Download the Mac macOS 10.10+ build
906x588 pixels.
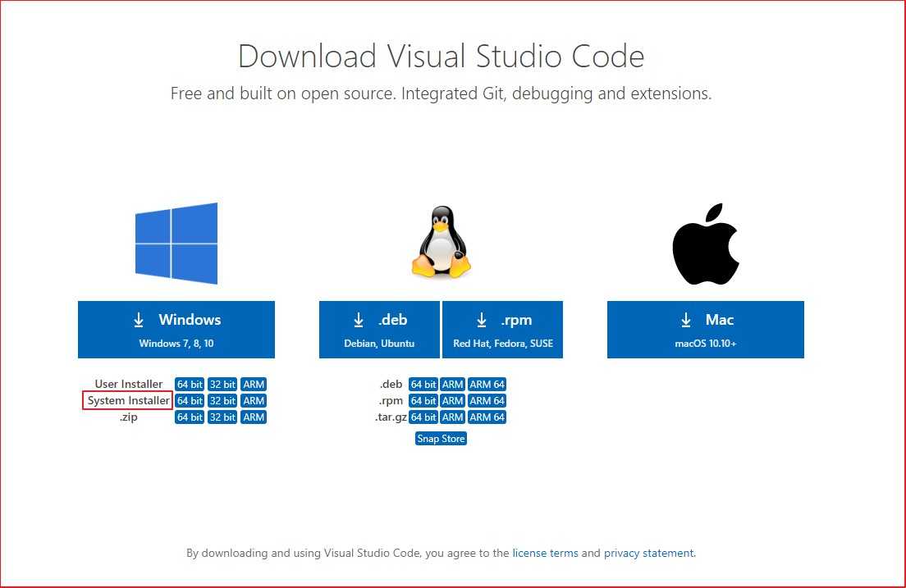coord(706,329)
